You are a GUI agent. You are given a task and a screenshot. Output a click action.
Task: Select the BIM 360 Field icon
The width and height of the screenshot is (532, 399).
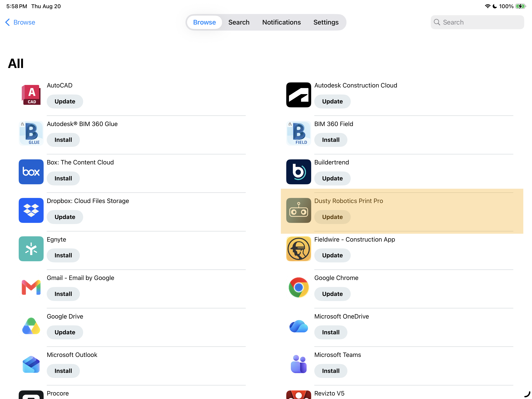pyautogui.click(x=299, y=133)
